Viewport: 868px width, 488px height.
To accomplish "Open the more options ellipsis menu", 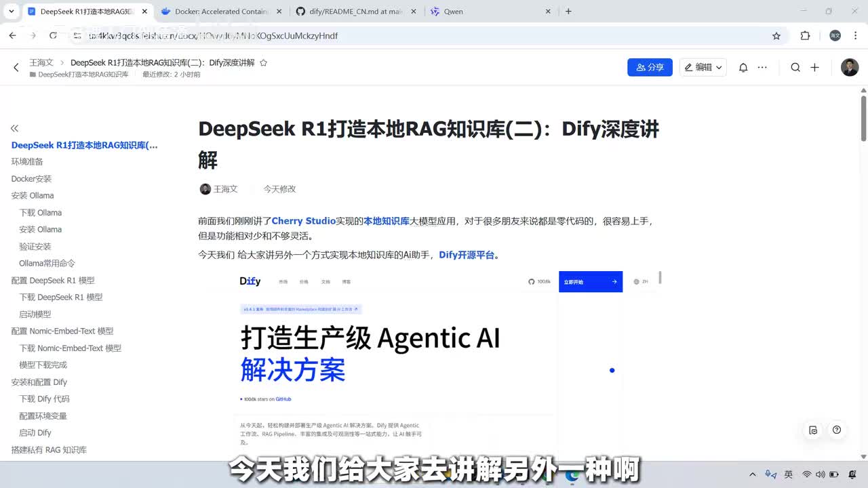I will click(762, 67).
